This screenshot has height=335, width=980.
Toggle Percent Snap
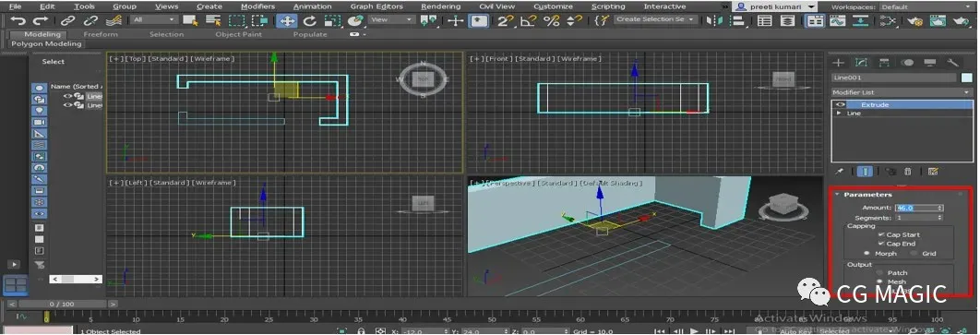coord(551,20)
